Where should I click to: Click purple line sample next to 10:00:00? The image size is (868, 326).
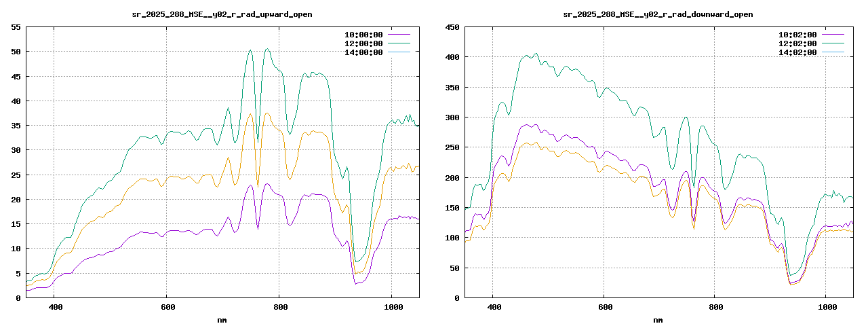[399, 34]
